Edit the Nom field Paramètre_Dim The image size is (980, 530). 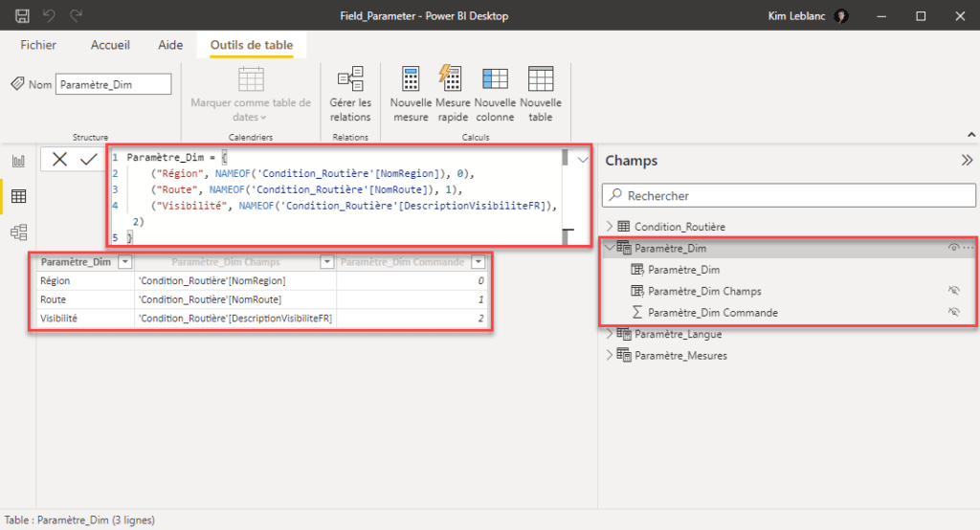113,84
